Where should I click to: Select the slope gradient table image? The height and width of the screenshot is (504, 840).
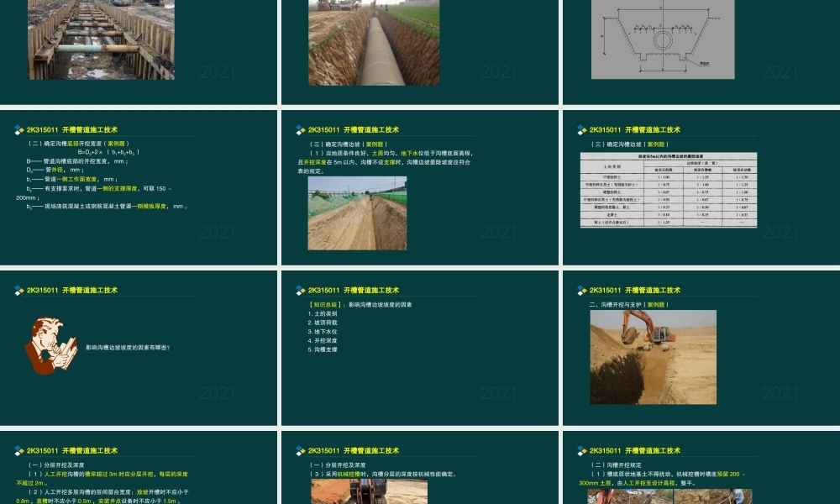[x=668, y=190]
